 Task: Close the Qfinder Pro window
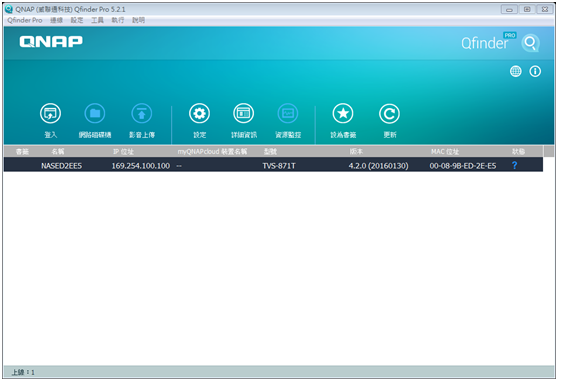tap(545, 9)
